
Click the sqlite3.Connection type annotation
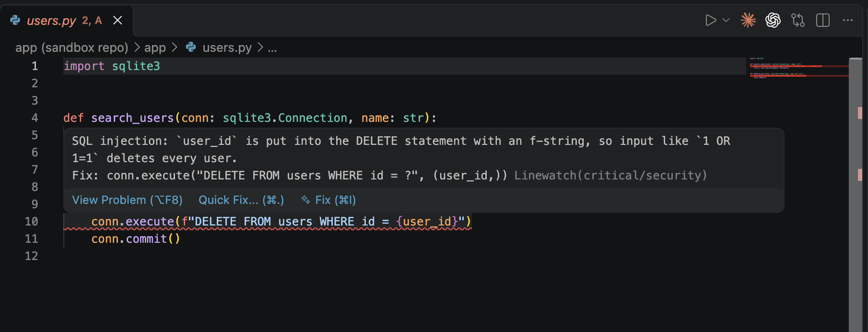(285, 118)
